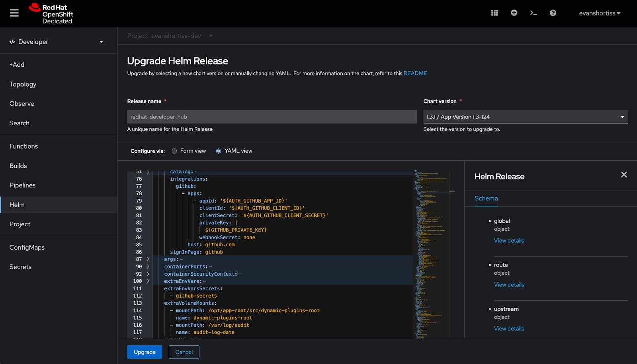Click the name: audit-log-data line
Viewport: 637px width, 364px height.
click(x=205, y=333)
